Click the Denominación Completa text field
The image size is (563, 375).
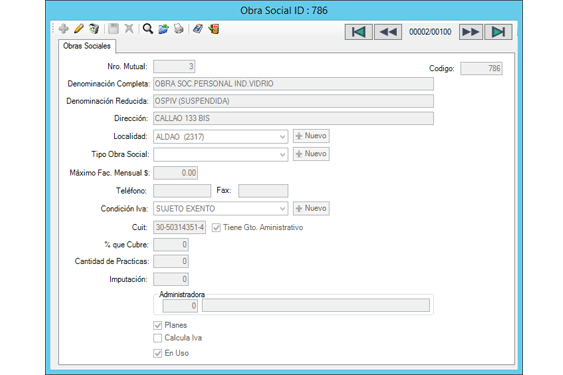293,84
